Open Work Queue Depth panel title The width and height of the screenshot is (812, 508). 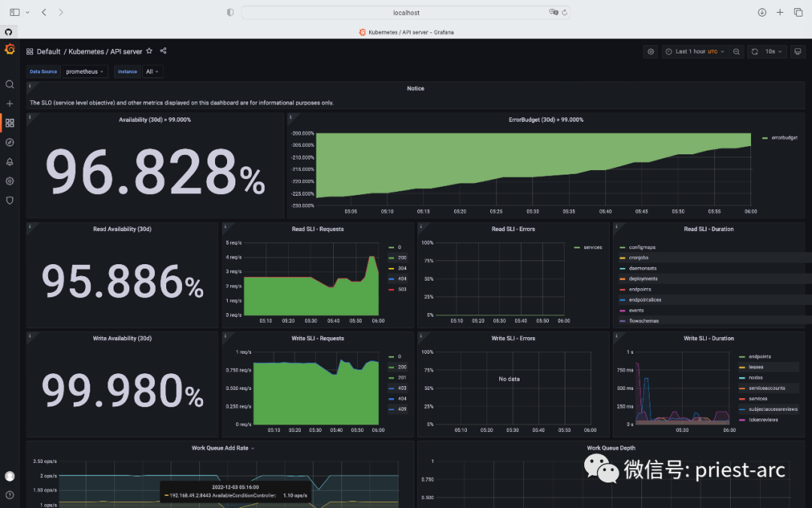[611, 448]
